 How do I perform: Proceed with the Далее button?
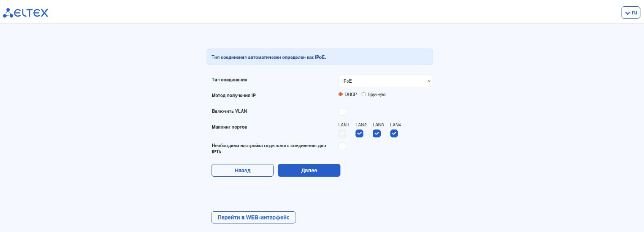(309, 170)
